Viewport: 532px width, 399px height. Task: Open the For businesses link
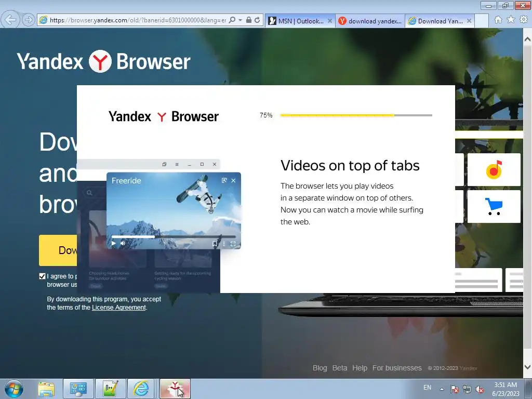(x=397, y=368)
